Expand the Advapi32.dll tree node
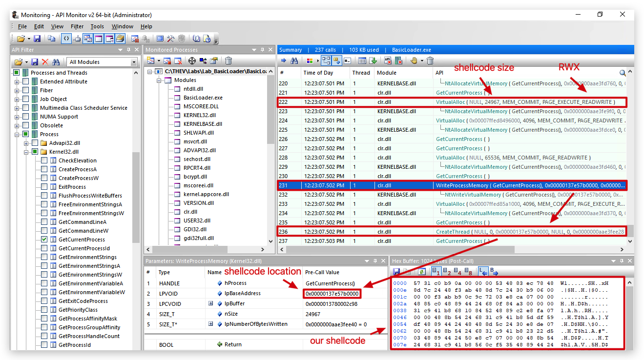 (x=26, y=143)
